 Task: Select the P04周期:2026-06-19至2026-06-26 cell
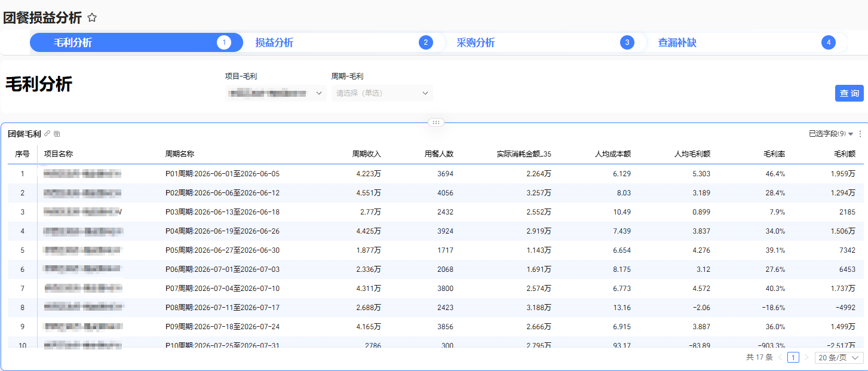pyautogui.click(x=222, y=231)
